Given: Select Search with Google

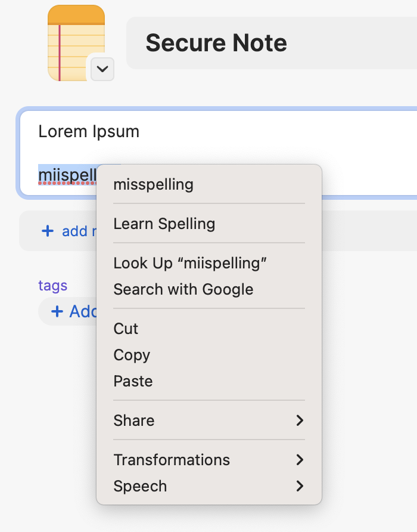Looking at the screenshot, I should 183,289.
